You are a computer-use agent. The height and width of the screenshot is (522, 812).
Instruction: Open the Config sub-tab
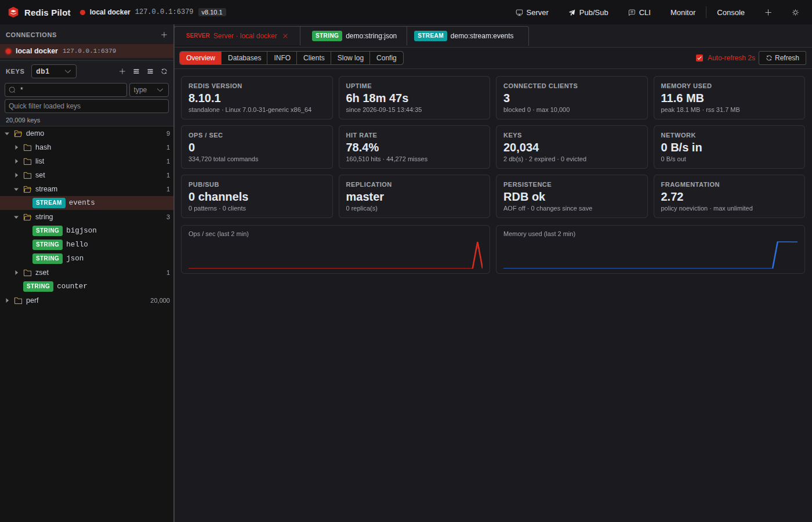(x=386, y=58)
